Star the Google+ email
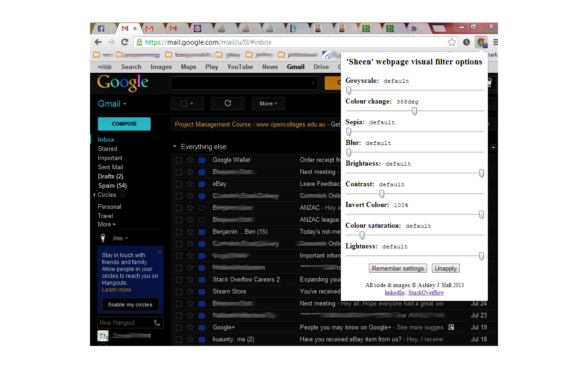The height and width of the screenshot is (368, 588). [190, 328]
